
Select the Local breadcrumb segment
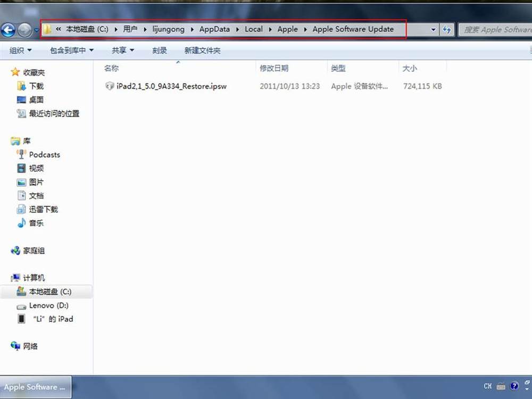point(254,29)
